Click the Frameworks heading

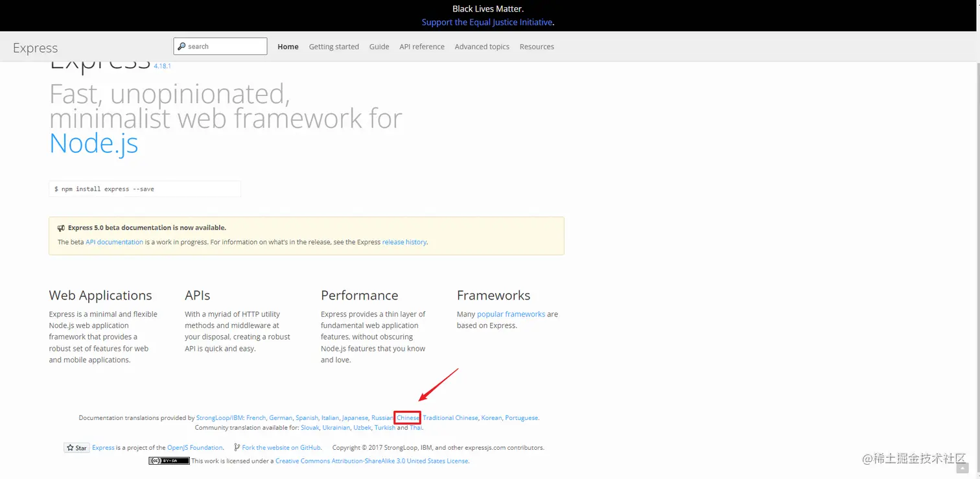click(493, 296)
